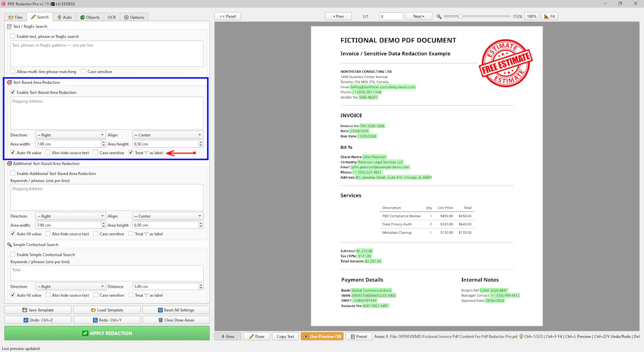644x352 pixels.
Task: Click the Text / RegEx Search section icon
Action: click(x=9, y=26)
